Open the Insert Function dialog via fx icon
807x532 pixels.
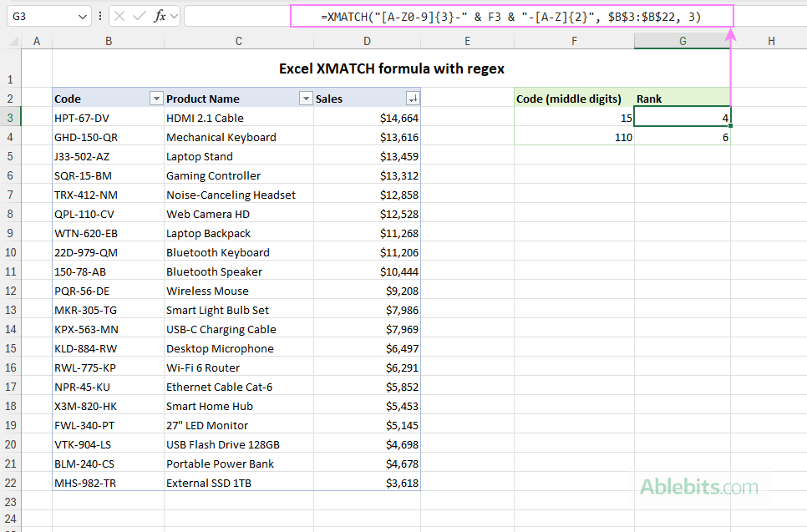[x=160, y=15]
